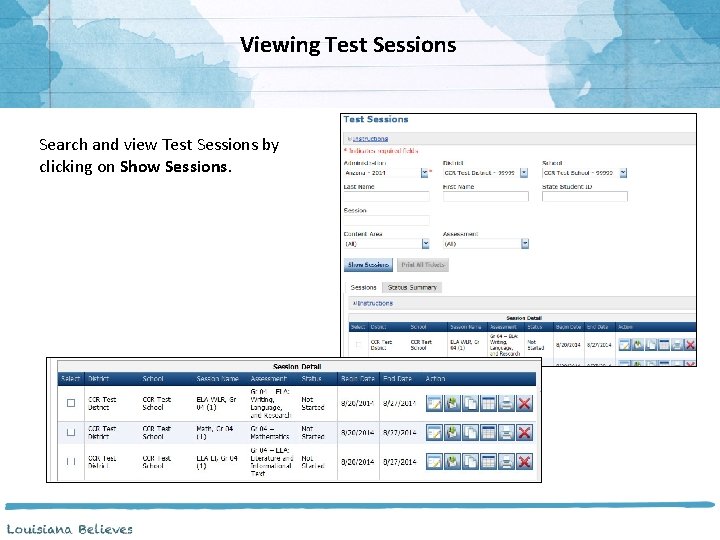Switch to the Status Summary tab
This screenshot has width=720, height=540.
point(412,287)
